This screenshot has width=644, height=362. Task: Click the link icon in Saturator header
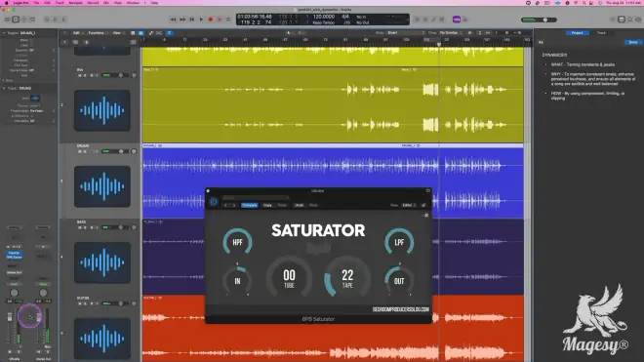tap(423, 205)
